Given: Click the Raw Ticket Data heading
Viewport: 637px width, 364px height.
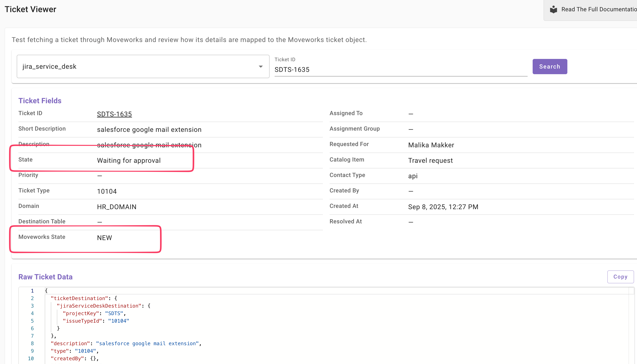Looking at the screenshot, I should tap(45, 277).
